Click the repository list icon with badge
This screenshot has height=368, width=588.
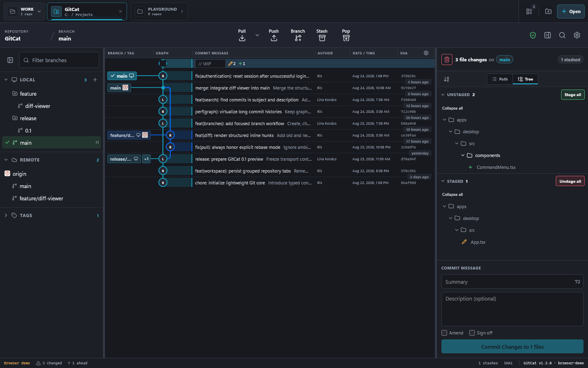pos(530,11)
